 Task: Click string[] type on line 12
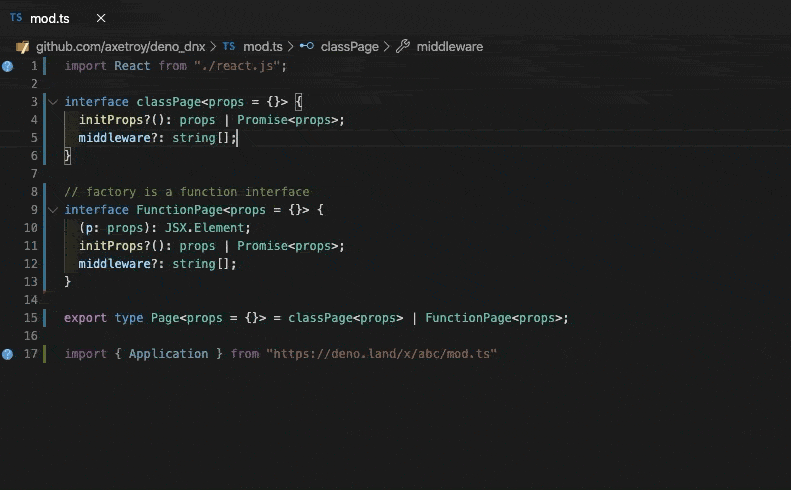201,264
